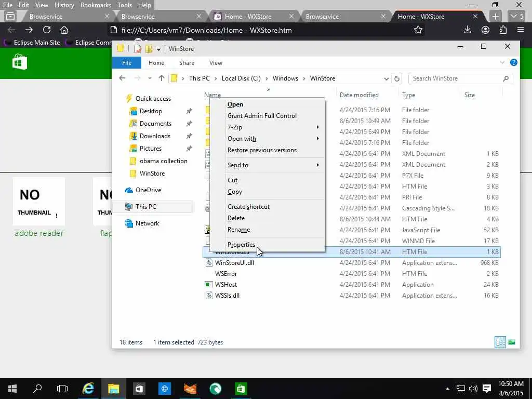
Task: Open Desktop in Quick access
Action: pos(151,111)
